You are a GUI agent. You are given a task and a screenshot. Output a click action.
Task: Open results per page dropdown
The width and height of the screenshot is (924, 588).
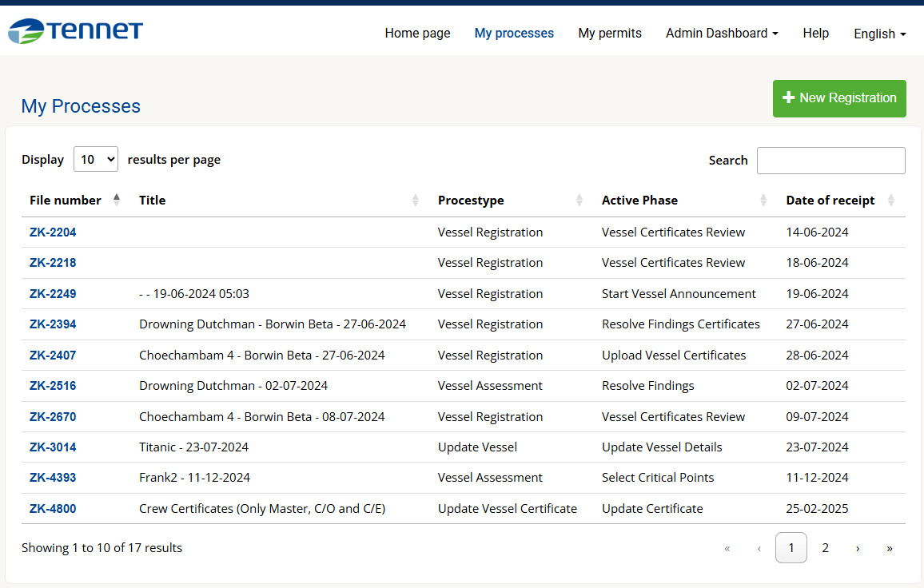[96, 160]
